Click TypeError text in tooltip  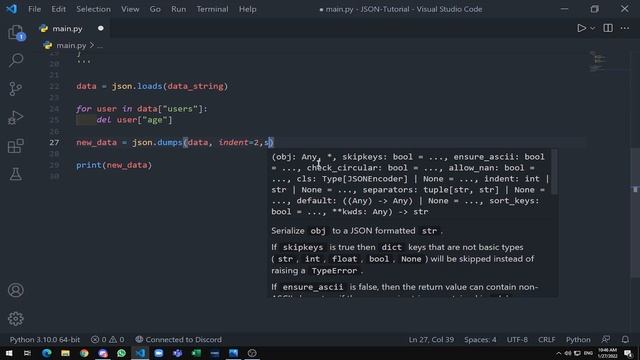pos(334,271)
